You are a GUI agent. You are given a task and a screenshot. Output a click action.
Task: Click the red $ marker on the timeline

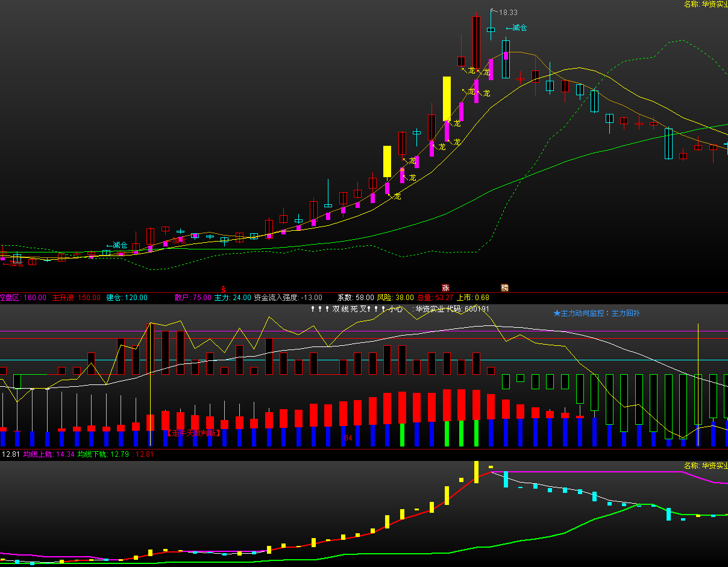point(223,289)
